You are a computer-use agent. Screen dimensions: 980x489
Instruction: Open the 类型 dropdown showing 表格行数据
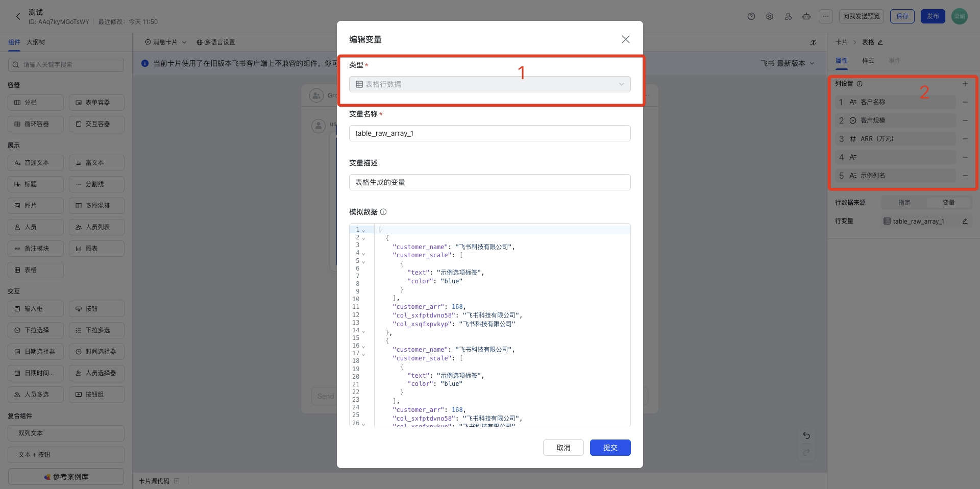pyautogui.click(x=489, y=84)
